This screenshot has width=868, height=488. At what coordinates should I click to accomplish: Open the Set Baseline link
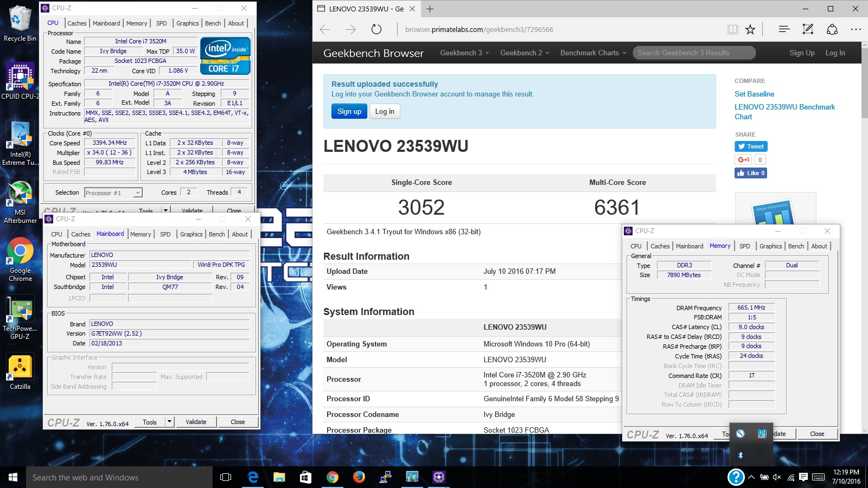point(754,94)
